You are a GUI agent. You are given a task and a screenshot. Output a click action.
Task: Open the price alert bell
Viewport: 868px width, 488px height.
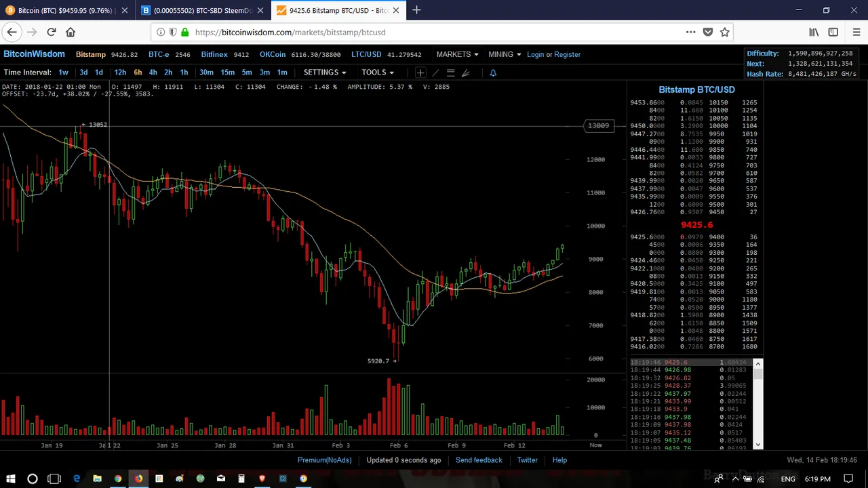pyautogui.click(x=493, y=73)
